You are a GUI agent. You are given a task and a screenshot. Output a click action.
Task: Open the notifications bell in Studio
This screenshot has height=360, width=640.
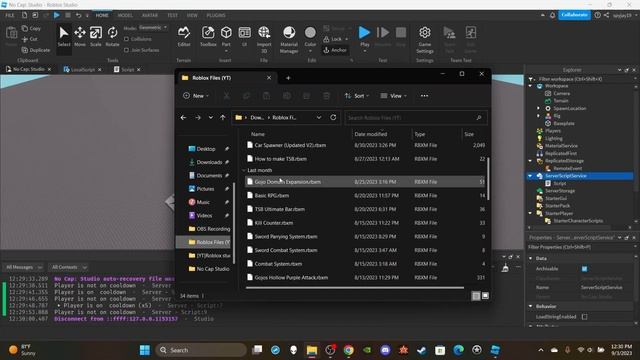click(x=553, y=15)
